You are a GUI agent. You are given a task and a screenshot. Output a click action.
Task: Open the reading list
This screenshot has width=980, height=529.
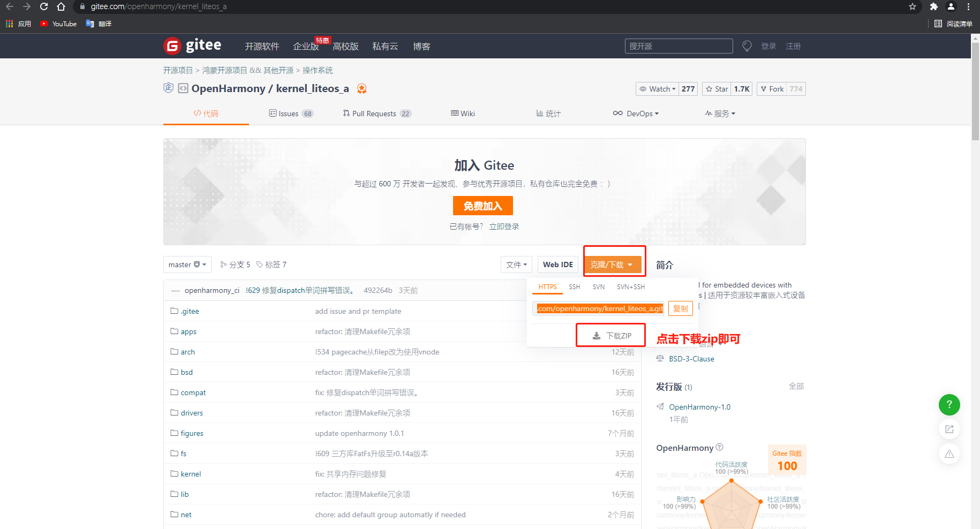pos(953,24)
